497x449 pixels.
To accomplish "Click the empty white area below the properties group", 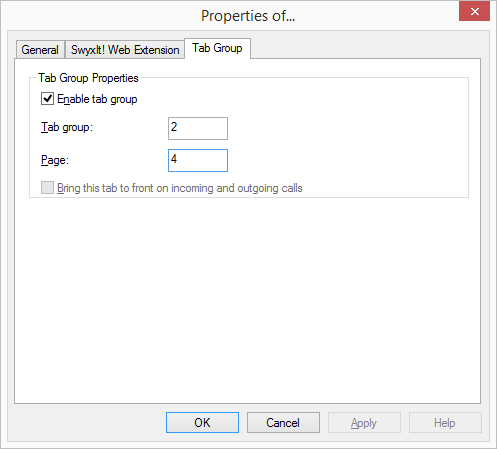I will [x=247, y=300].
